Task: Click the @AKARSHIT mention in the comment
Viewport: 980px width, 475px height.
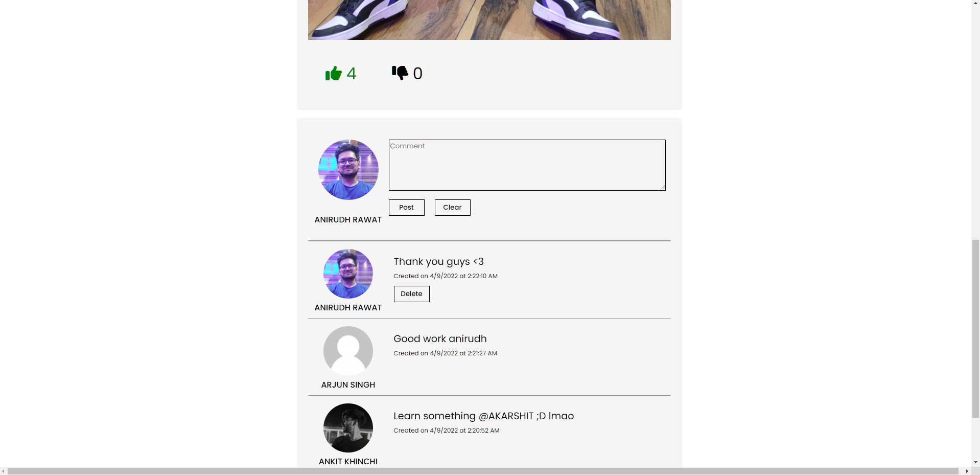Action: pos(507,416)
